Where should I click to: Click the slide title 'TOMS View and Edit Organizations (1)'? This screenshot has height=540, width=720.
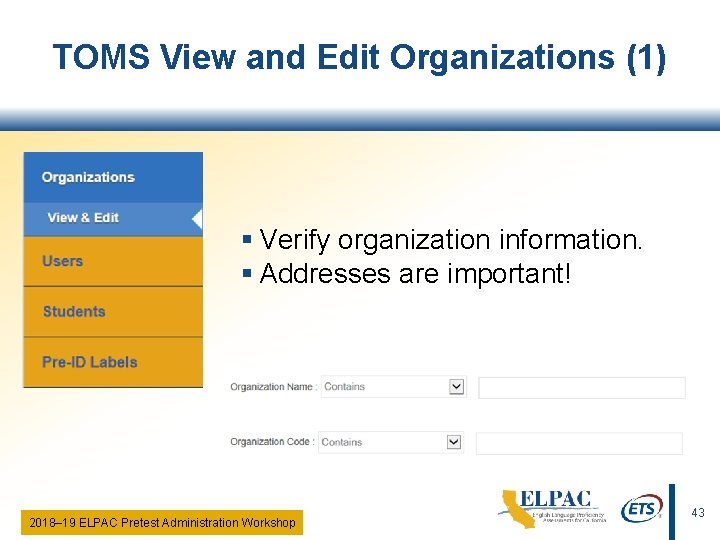(359, 57)
